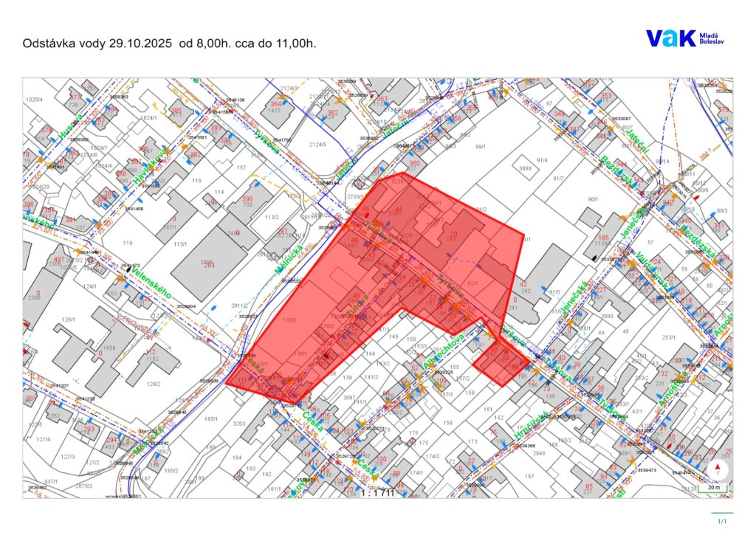
Task: Click red marker inside building 30
Action: pyautogui.click(x=670, y=446)
